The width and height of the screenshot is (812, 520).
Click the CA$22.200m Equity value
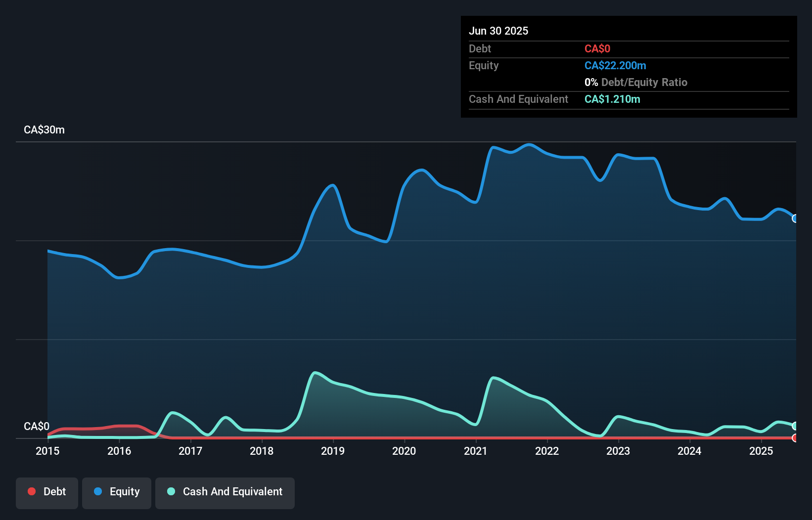point(615,65)
